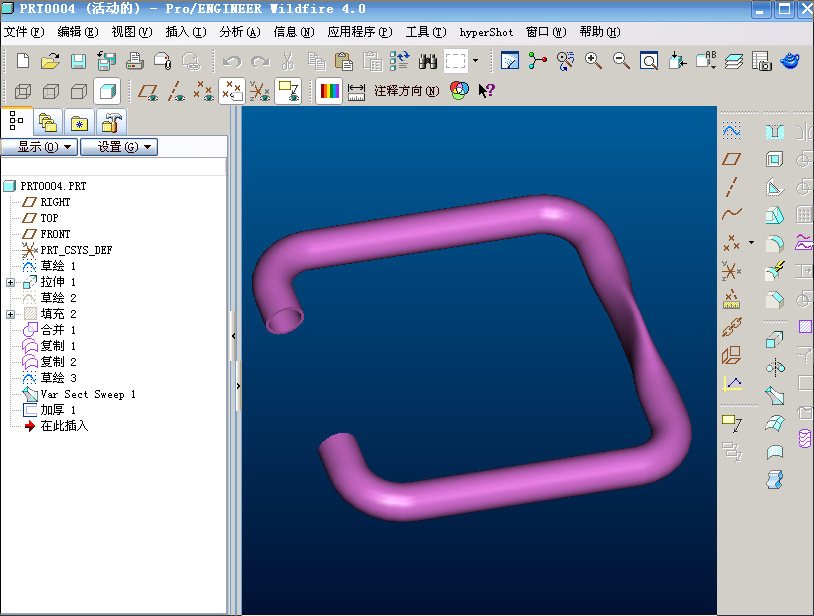Switch to the model tree tab
The width and height of the screenshot is (814, 616).
point(17,121)
